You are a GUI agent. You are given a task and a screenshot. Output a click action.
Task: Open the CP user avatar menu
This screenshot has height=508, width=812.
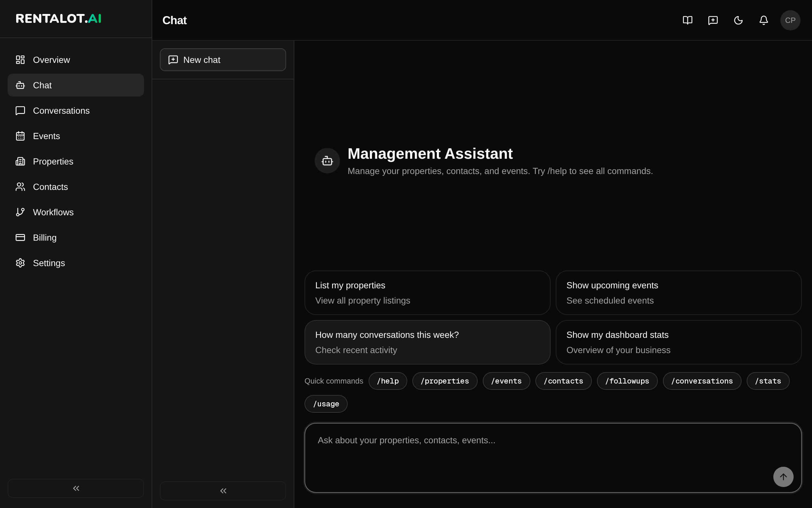[x=790, y=20]
